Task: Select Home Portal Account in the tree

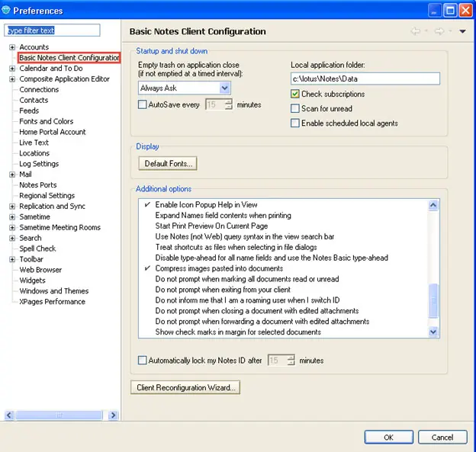Action: [x=52, y=132]
